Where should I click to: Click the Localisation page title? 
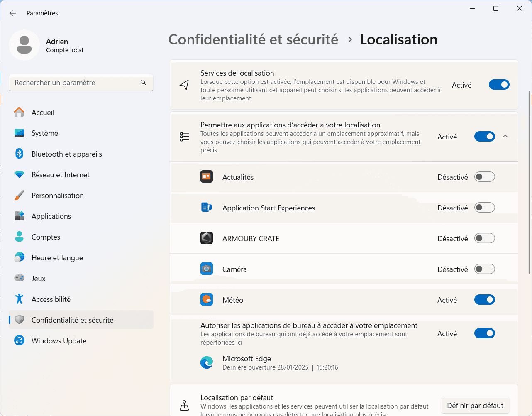(x=399, y=39)
